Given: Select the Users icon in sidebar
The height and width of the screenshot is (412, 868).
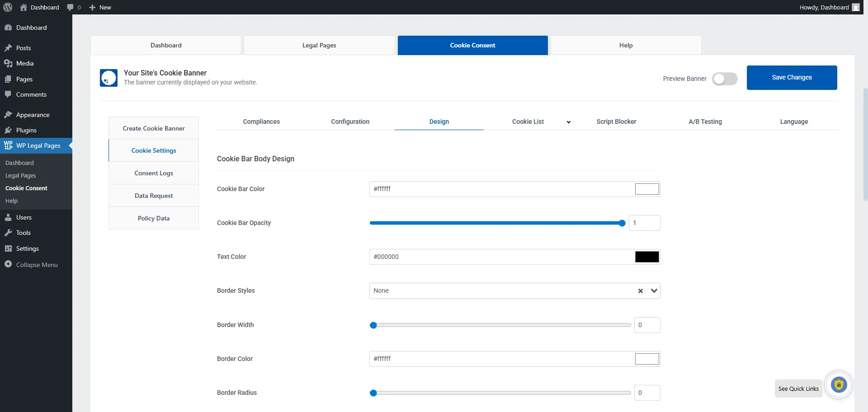Looking at the screenshot, I should point(8,217).
